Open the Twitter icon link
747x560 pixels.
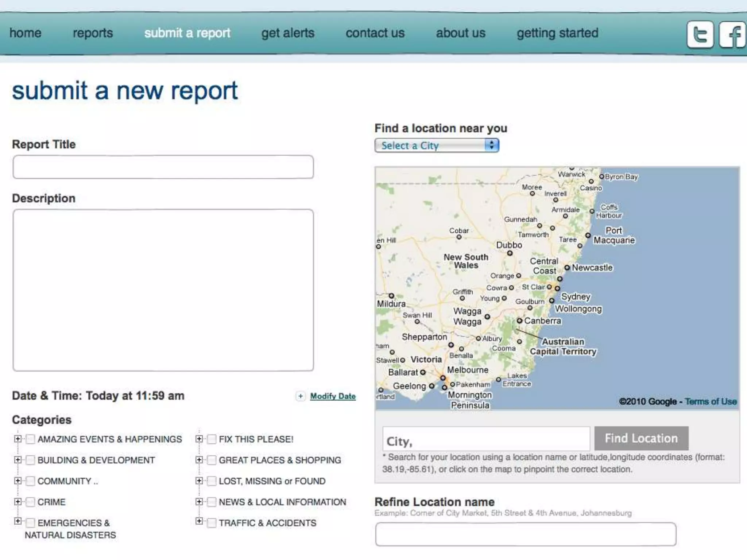pos(700,35)
